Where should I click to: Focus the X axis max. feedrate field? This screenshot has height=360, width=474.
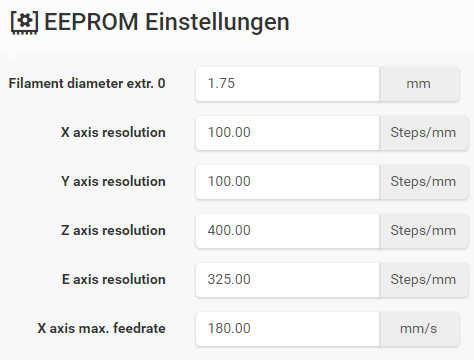[x=287, y=329]
